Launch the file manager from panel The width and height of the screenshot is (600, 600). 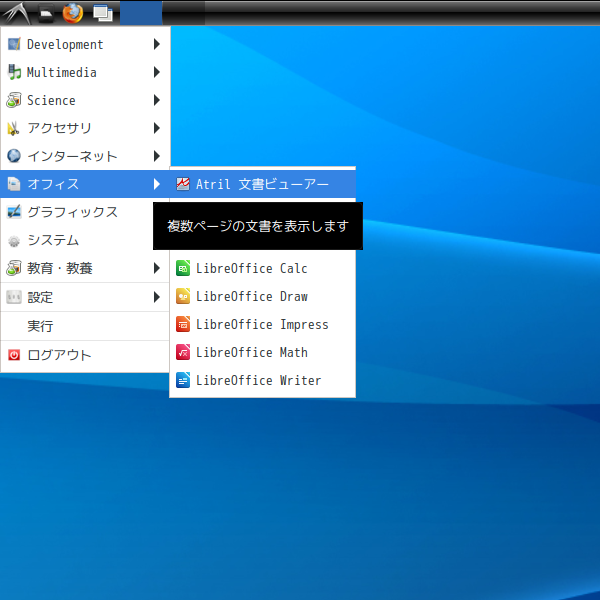46,13
